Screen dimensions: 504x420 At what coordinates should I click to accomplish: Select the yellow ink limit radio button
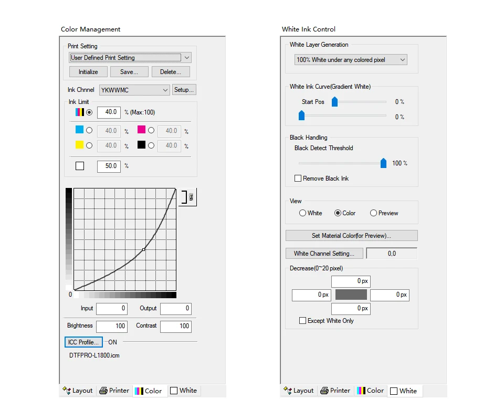(x=89, y=145)
